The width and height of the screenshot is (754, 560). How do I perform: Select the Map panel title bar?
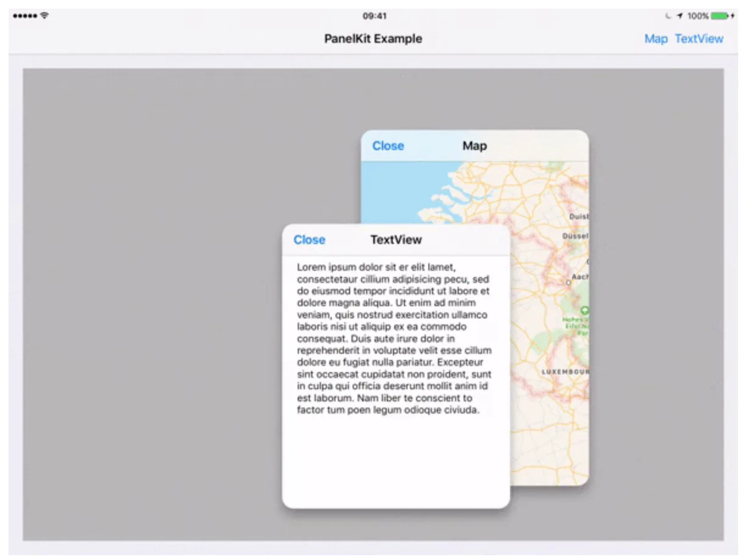pos(475,146)
